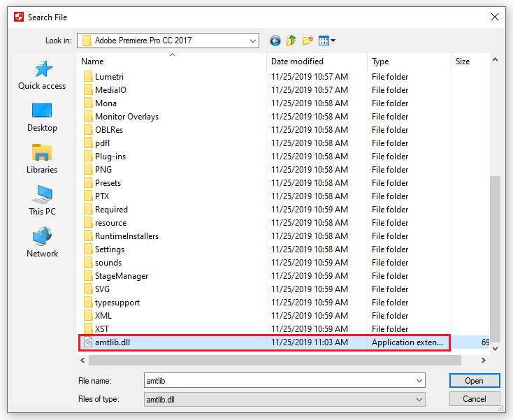The image size is (513, 420).
Task: Select the MediaIO folder name
Action: [x=110, y=90]
